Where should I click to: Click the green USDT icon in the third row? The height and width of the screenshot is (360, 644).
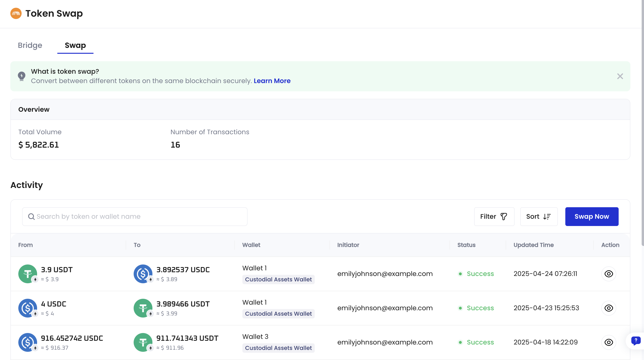click(x=143, y=342)
